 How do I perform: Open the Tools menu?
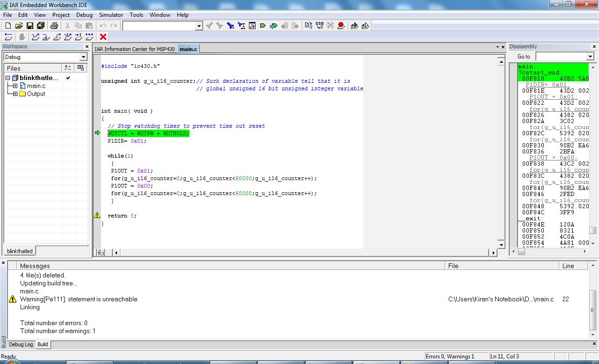[x=136, y=15]
